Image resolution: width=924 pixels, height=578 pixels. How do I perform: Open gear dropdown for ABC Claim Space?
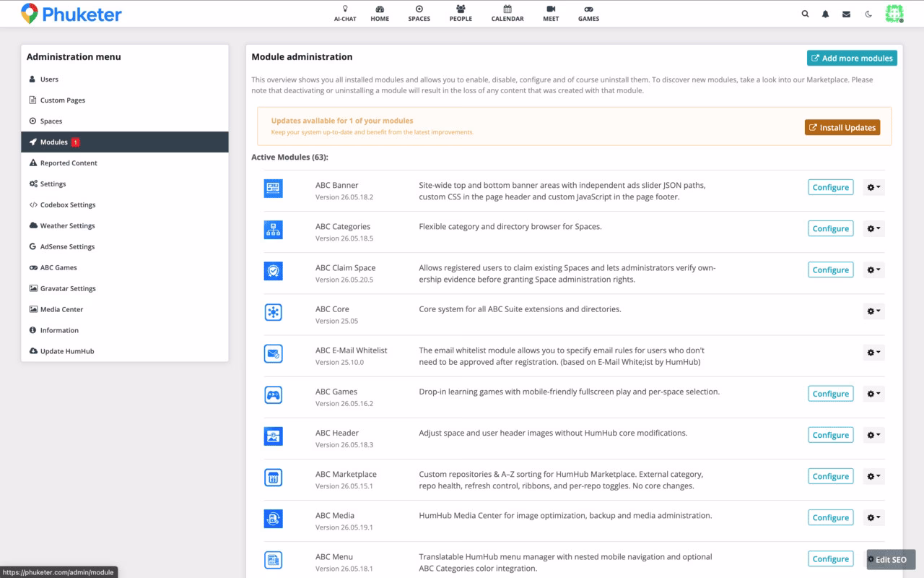[873, 270]
